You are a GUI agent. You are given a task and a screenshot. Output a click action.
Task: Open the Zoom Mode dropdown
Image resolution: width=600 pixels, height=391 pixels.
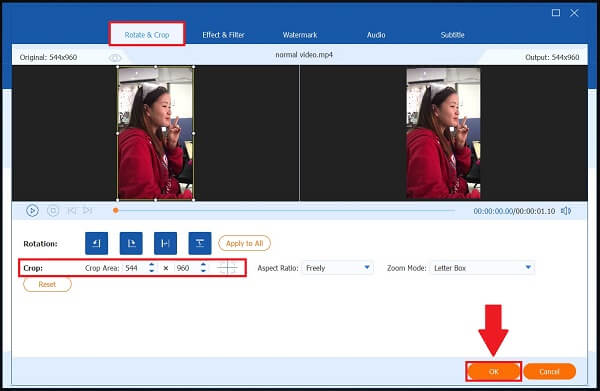(482, 268)
